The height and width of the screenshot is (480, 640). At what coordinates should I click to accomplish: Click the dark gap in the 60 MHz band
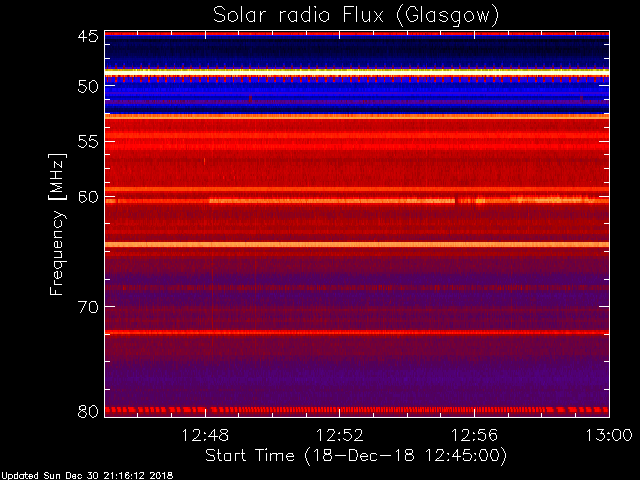[456, 200]
